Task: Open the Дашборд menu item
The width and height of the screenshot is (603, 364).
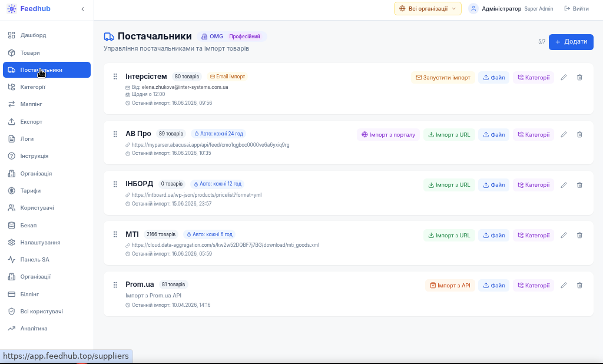Action: (x=47, y=35)
